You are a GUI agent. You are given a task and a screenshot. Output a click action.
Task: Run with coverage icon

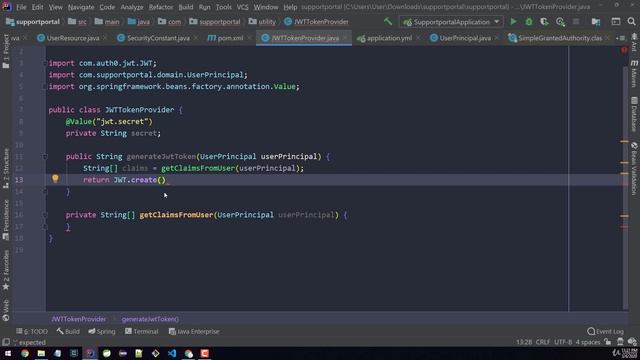(544, 22)
